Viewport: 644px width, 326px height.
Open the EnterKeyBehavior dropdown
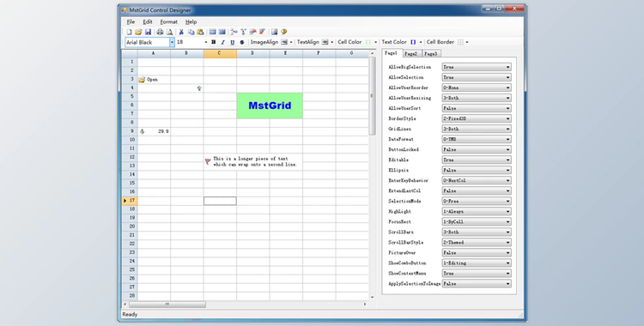point(477,180)
